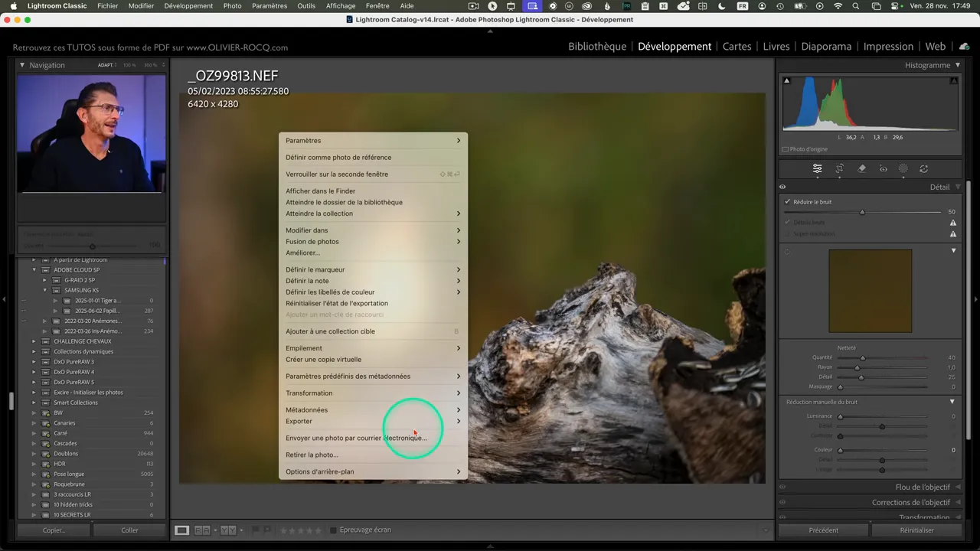Click the Before/After RA view icon
980x551 pixels.
[x=202, y=530]
